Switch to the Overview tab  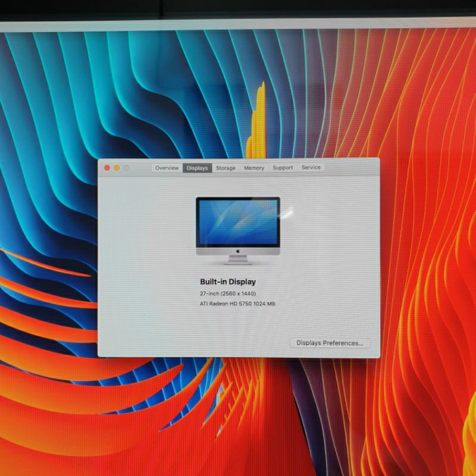click(x=167, y=168)
